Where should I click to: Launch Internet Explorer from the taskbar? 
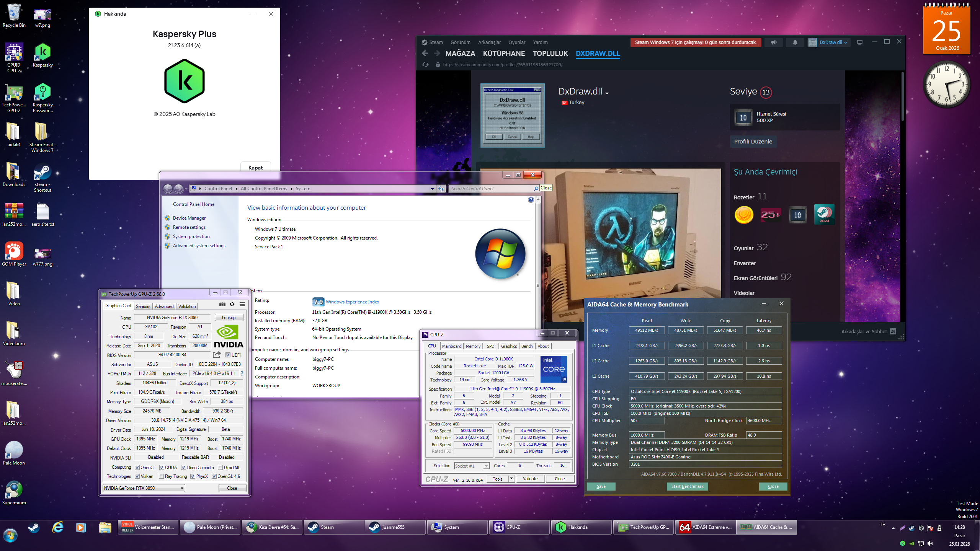[x=58, y=527]
